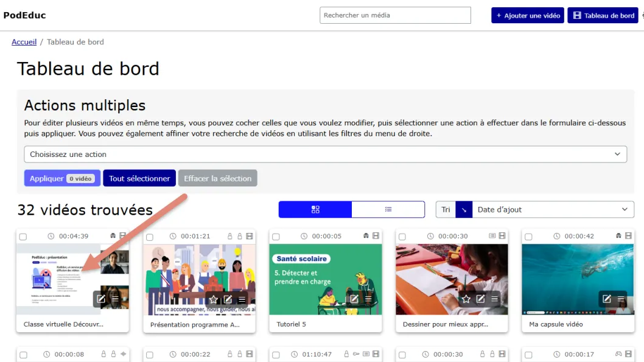This screenshot has width=644, height=362.
Task: Open the Date d'ajout sort dropdown
Action: pos(553,210)
